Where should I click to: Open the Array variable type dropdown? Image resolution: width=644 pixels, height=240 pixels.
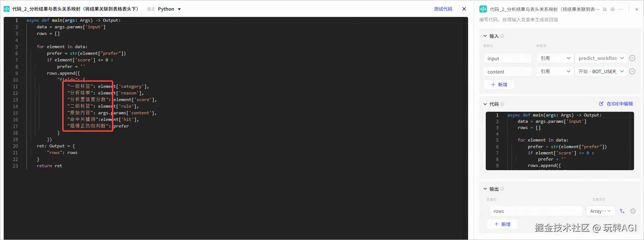coord(600,211)
